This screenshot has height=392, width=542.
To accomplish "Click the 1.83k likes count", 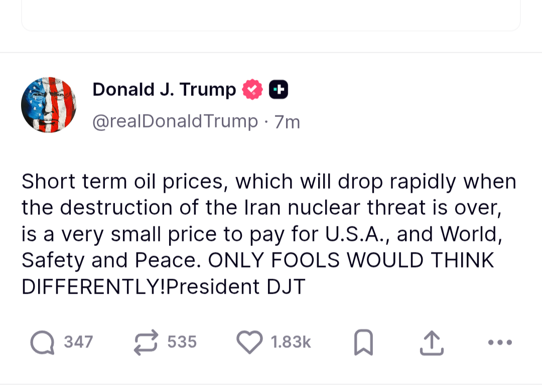I will tap(291, 342).
